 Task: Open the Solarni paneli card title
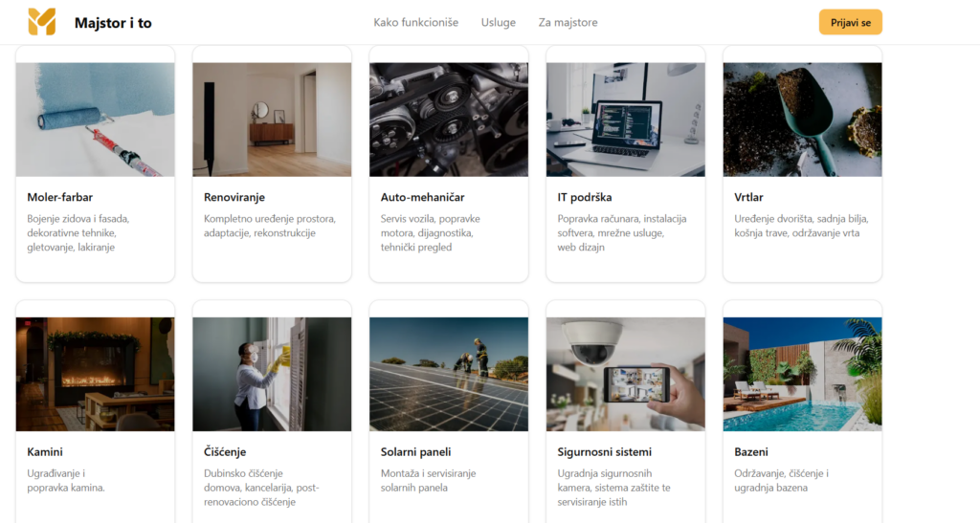pos(415,452)
